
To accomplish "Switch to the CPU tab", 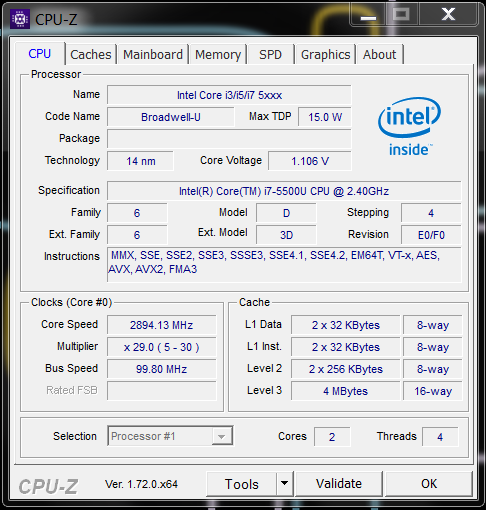I will pyautogui.click(x=40, y=54).
